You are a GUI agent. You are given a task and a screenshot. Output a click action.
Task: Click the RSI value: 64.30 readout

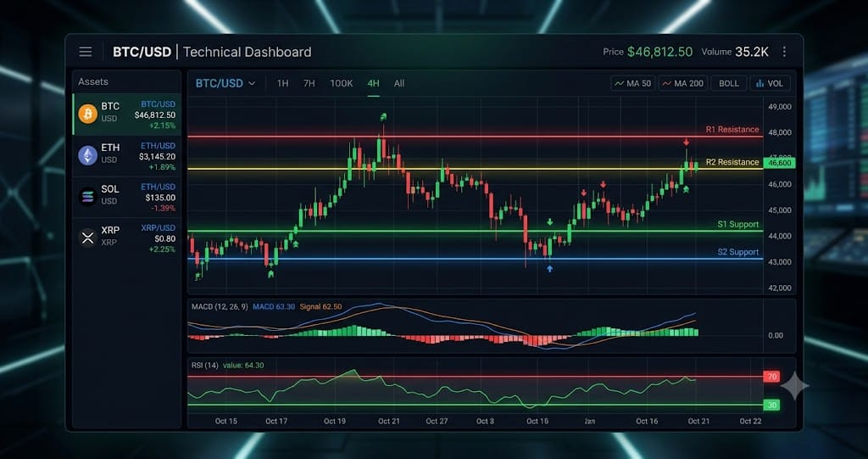[243, 366]
